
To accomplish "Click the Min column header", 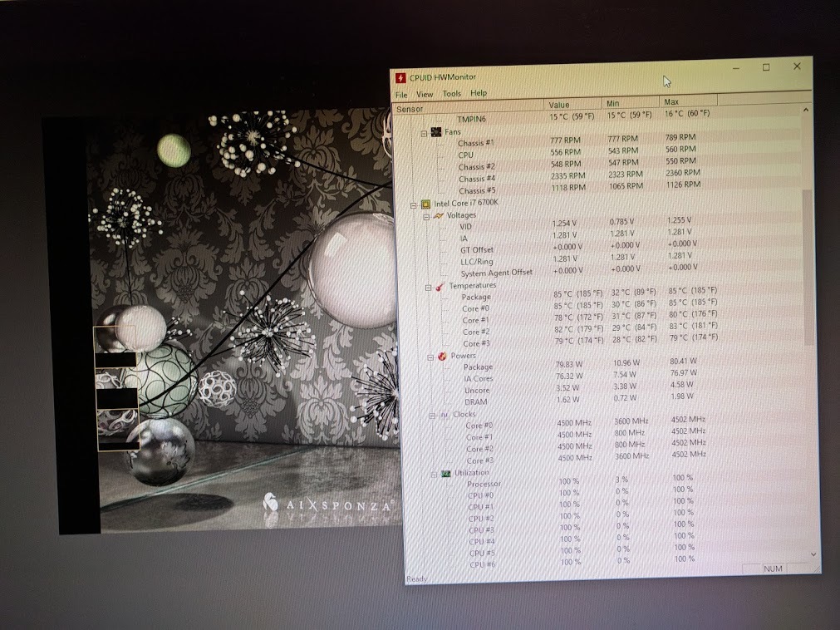I will 631,102.
